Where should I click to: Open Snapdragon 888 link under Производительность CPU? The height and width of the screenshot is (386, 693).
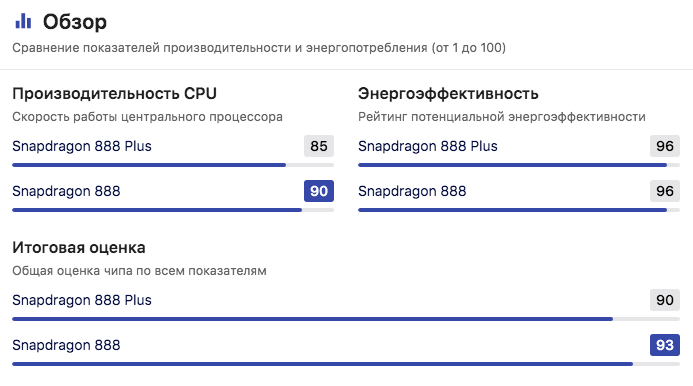click(x=66, y=191)
